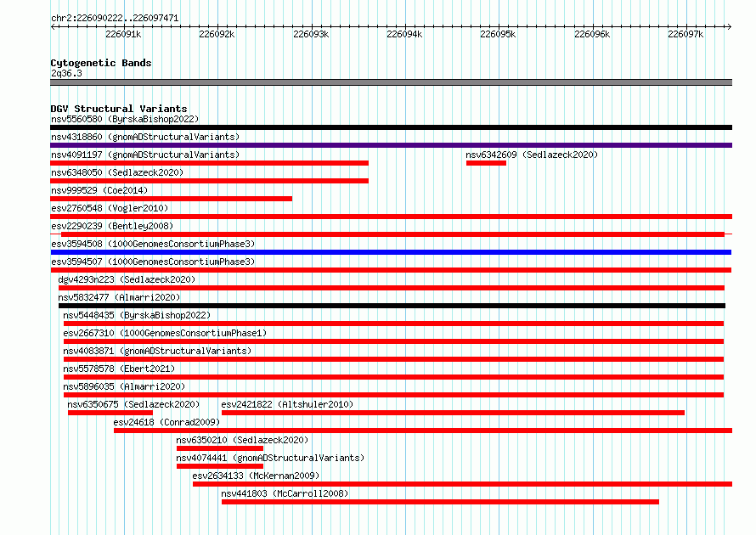Viewport: 756px width, 535px height.
Task: Select dgv4293n223 (Sedlazeck2020) label
Action: [x=127, y=279]
